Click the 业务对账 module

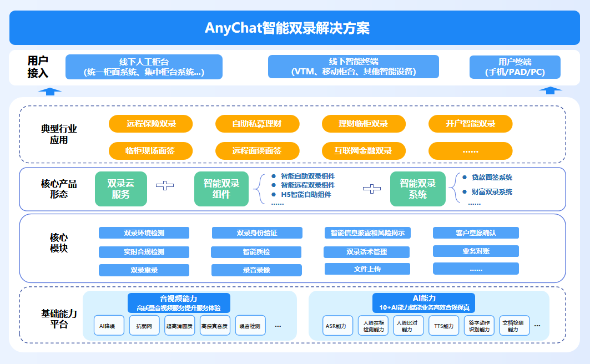(x=476, y=251)
